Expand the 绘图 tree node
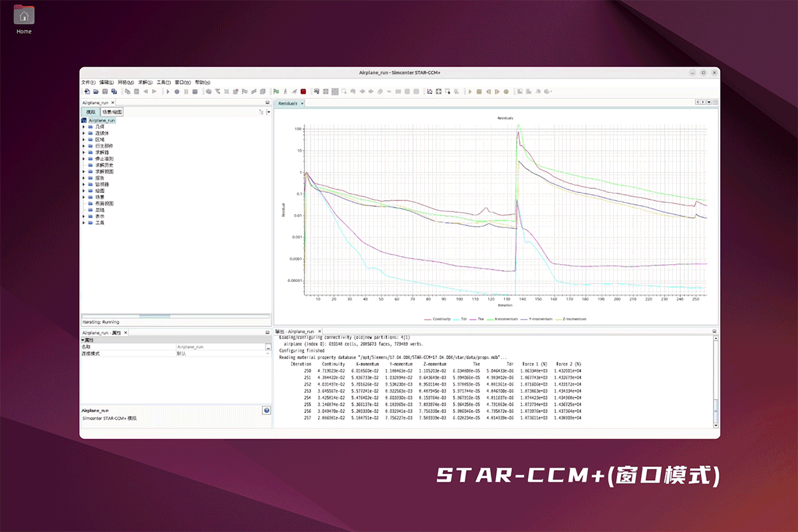This screenshot has height=532, width=798. click(84, 190)
